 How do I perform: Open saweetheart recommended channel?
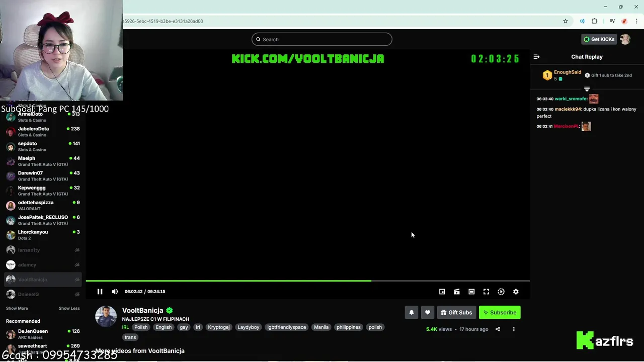pyautogui.click(x=43, y=348)
